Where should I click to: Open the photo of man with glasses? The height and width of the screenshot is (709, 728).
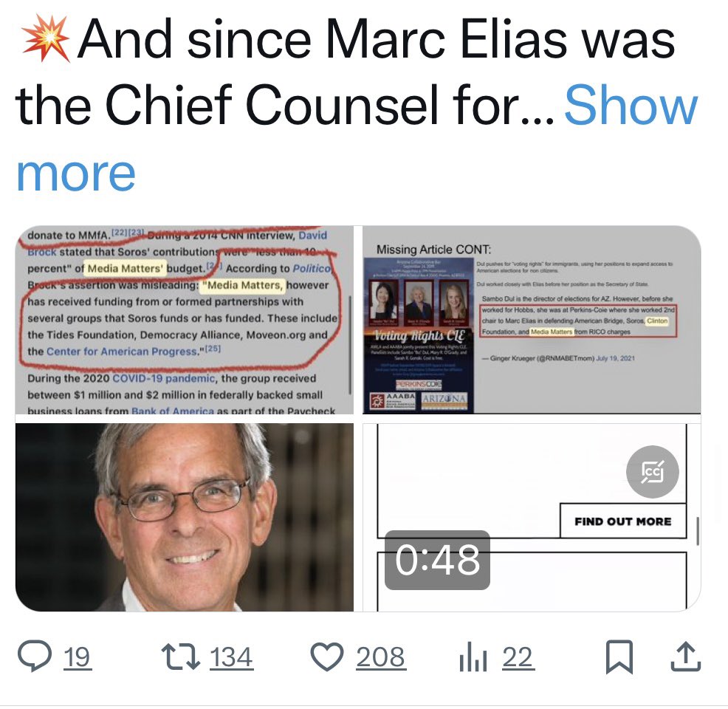click(x=185, y=517)
